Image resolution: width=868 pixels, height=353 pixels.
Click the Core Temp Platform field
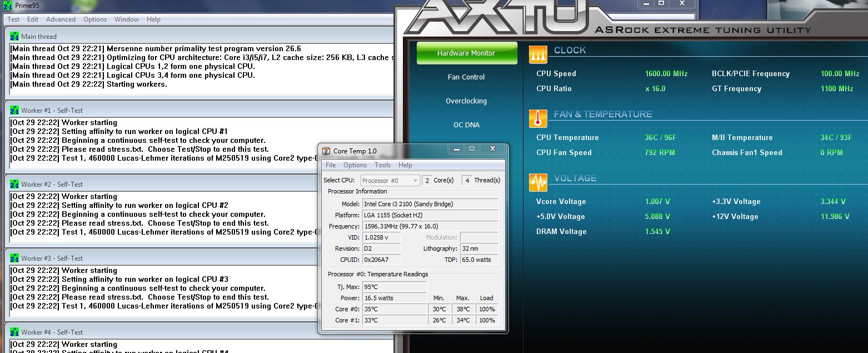pos(431,215)
